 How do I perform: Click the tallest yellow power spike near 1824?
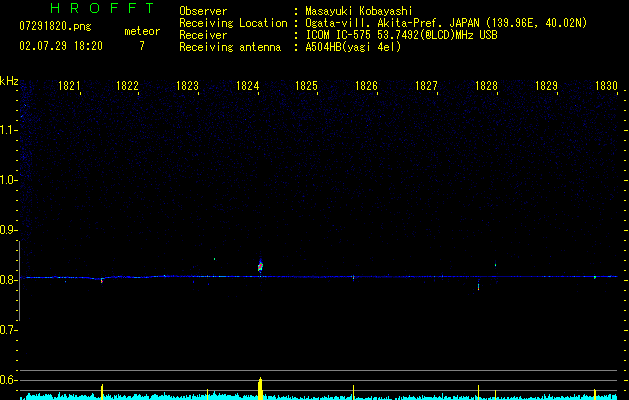[x=260, y=388]
